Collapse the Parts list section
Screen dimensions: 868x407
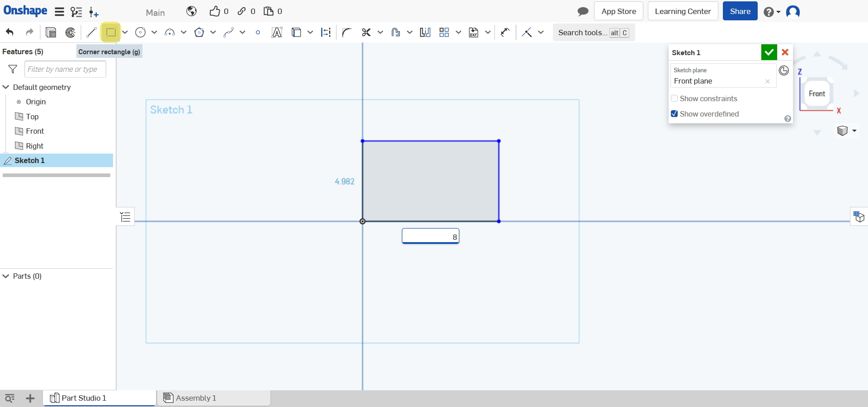tap(6, 276)
